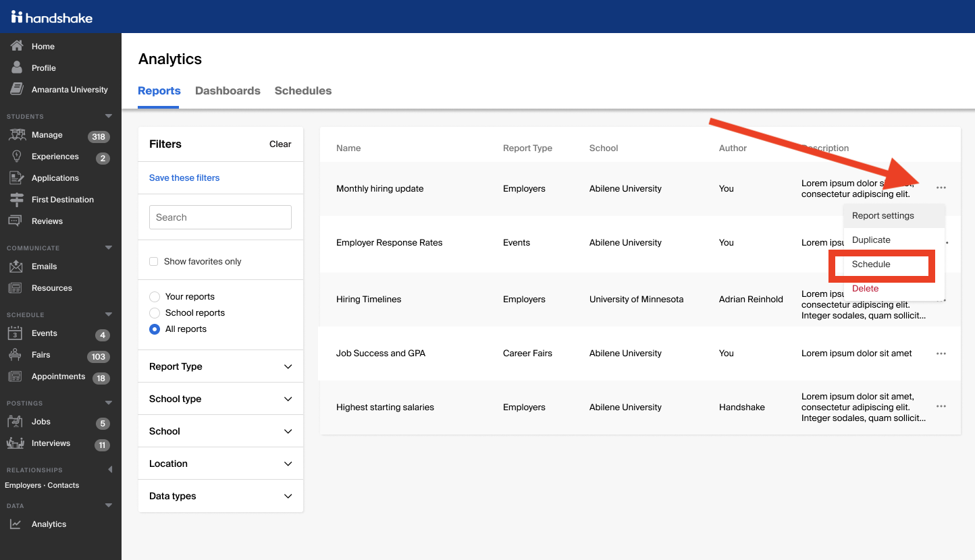The height and width of the screenshot is (560, 975).
Task: Click the Handshake logo
Action: [51, 17]
